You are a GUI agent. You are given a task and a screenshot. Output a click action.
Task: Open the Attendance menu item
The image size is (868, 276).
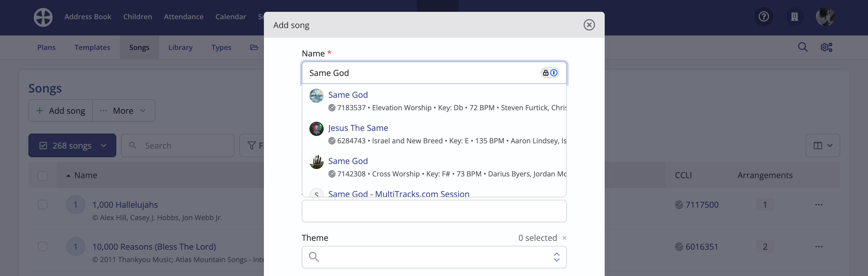coord(184,17)
